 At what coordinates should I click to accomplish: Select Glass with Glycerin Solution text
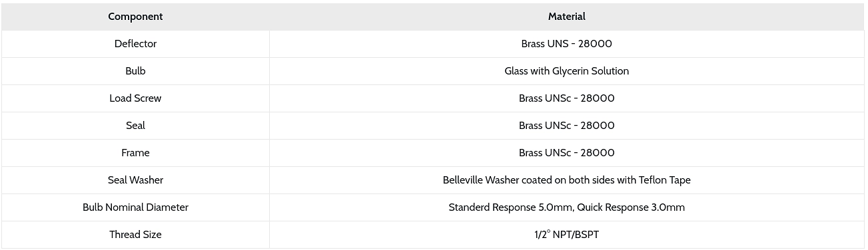(x=567, y=71)
